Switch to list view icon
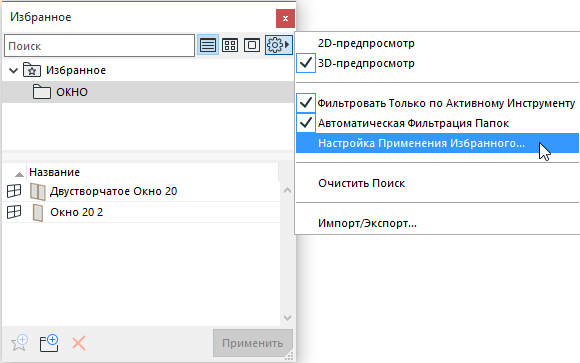This screenshot has width=580, height=363. coord(208,45)
